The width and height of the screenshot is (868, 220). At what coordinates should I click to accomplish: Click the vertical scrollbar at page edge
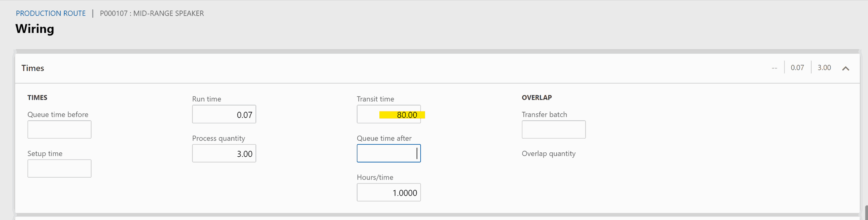866,213
